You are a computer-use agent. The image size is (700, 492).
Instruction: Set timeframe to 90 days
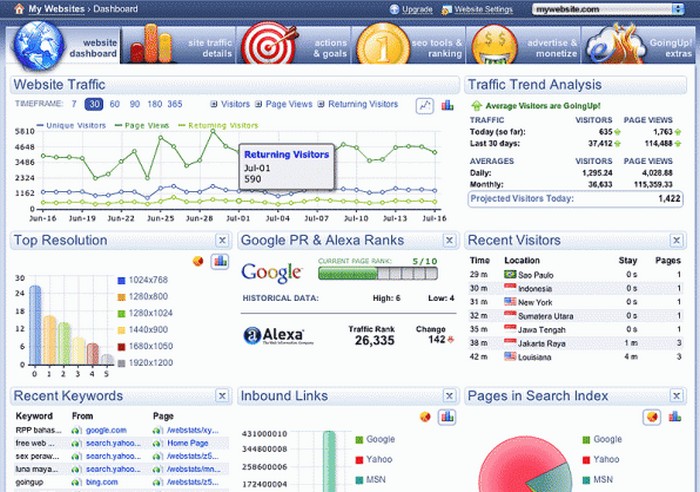tap(134, 104)
